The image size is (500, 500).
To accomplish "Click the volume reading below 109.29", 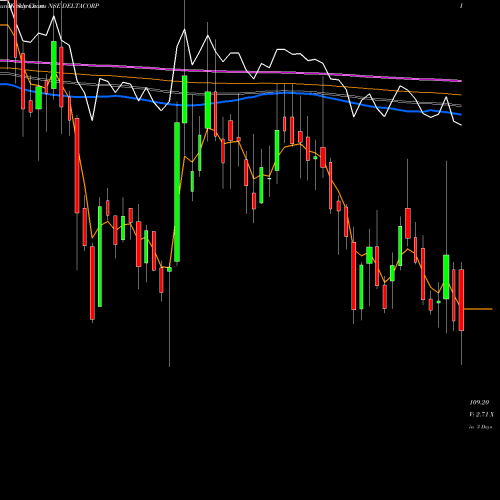I will pyautogui.click(x=481, y=414).
